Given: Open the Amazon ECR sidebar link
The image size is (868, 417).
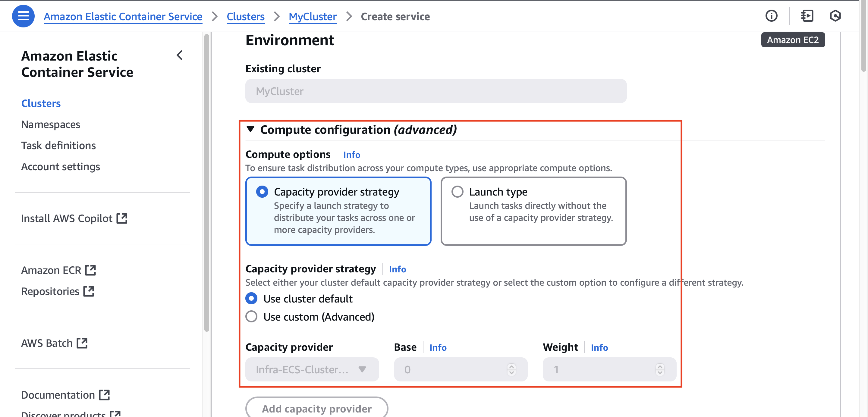Looking at the screenshot, I should [x=51, y=270].
